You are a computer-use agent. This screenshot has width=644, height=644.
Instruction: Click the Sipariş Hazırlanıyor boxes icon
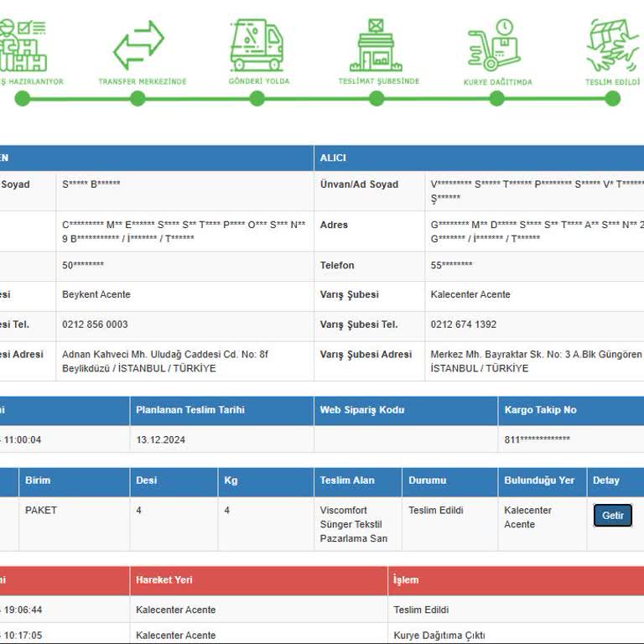tap(23, 45)
